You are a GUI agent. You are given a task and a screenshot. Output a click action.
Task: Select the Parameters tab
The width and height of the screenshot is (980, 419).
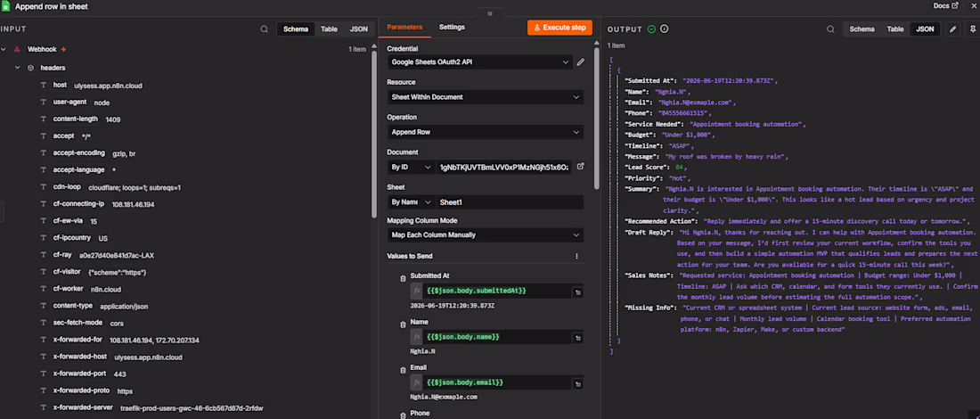point(404,28)
